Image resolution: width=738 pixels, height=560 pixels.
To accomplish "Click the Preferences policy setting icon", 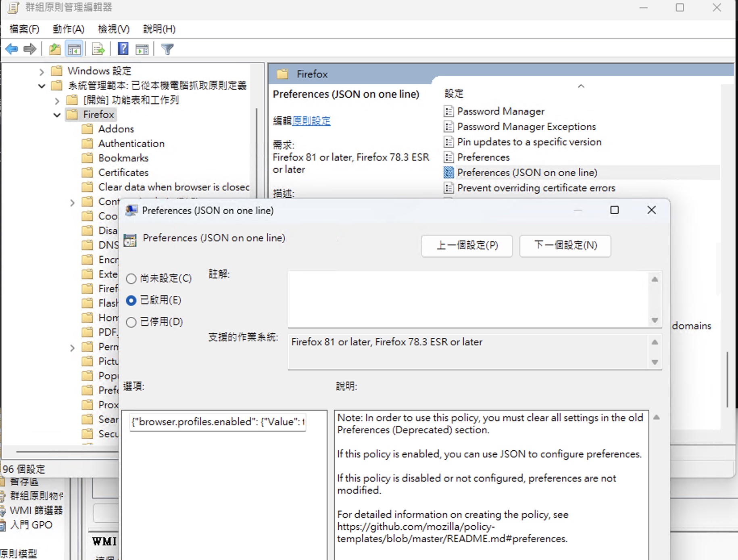I will point(448,157).
